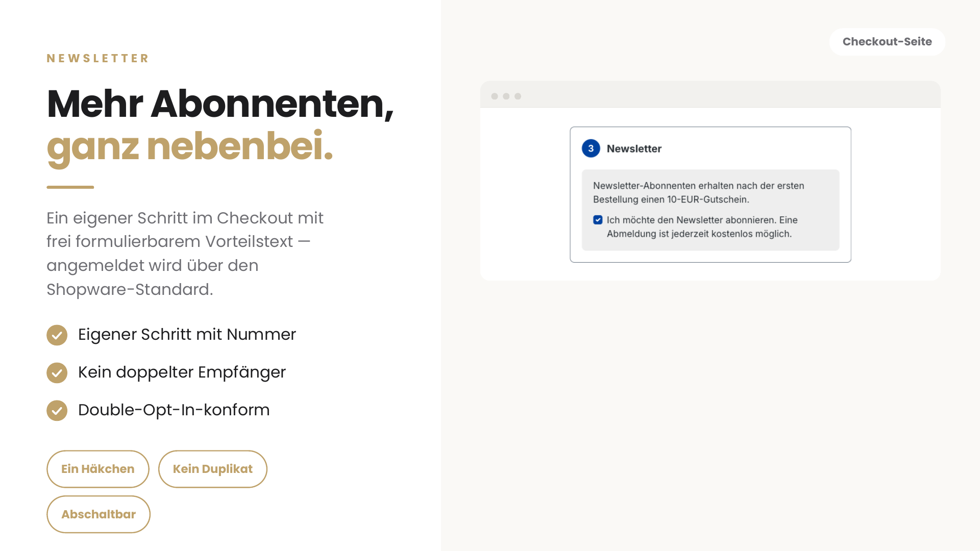This screenshot has width=980, height=551.
Task: Click checkmark icon beside Kein doppelter Empfänger
Action: 57,373
